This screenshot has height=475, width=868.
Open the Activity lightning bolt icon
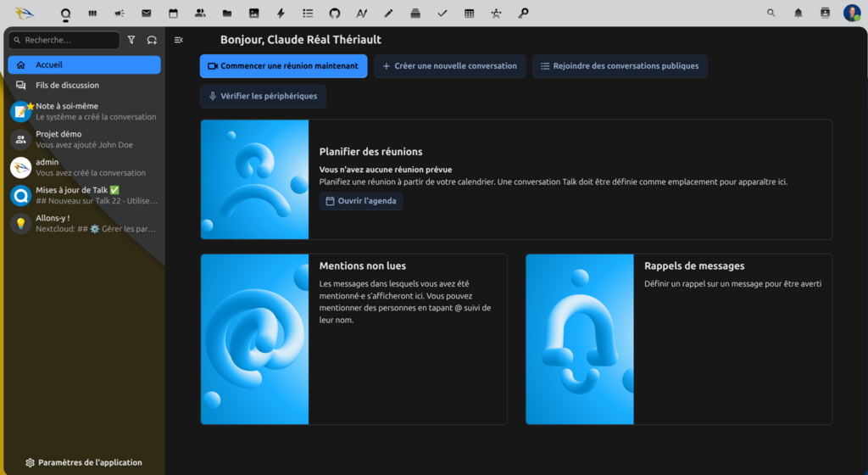pos(281,14)
